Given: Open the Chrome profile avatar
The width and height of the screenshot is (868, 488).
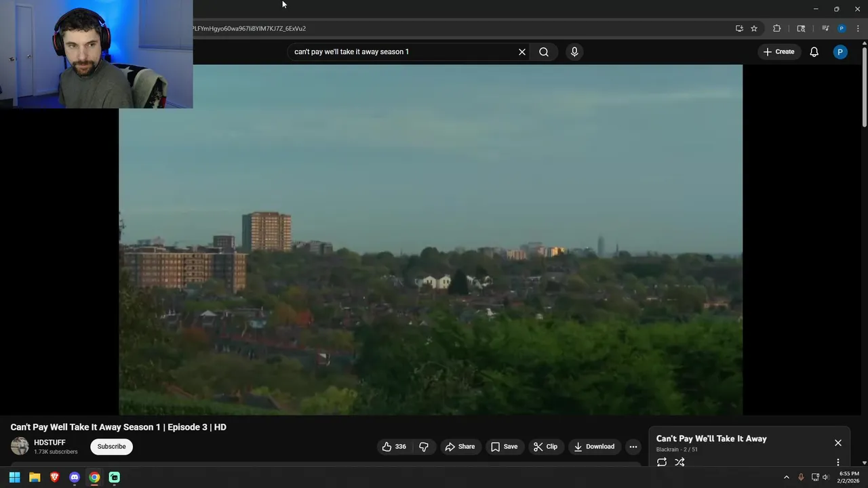Looking at the screenshot, I should coord(842,28).
